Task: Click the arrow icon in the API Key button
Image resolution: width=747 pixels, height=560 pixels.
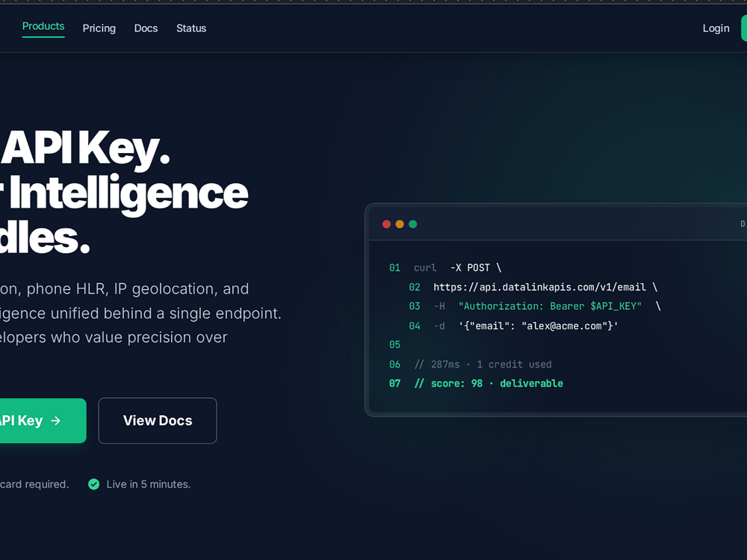Action: pyautogui.click(x=56, y=420)
